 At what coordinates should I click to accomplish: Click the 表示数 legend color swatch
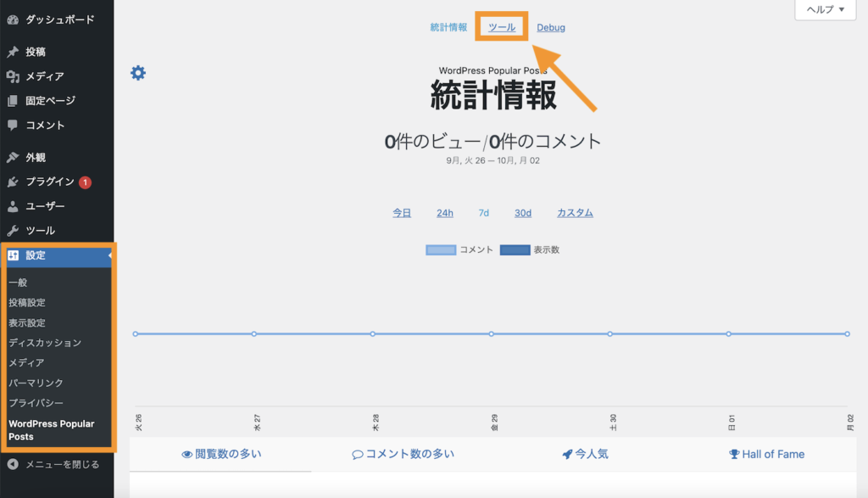click(x=515, y=249)
